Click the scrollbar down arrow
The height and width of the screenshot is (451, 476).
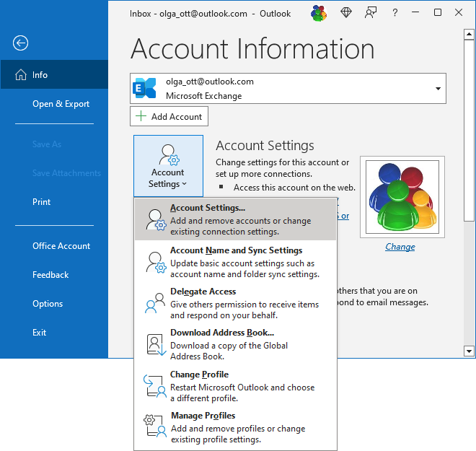click(x=469, y=351)
